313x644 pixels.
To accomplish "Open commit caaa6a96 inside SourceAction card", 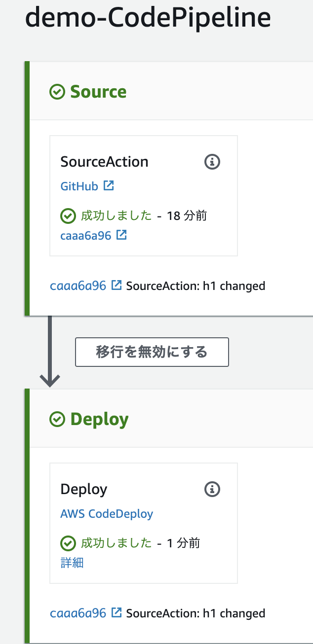I will 86,235.
